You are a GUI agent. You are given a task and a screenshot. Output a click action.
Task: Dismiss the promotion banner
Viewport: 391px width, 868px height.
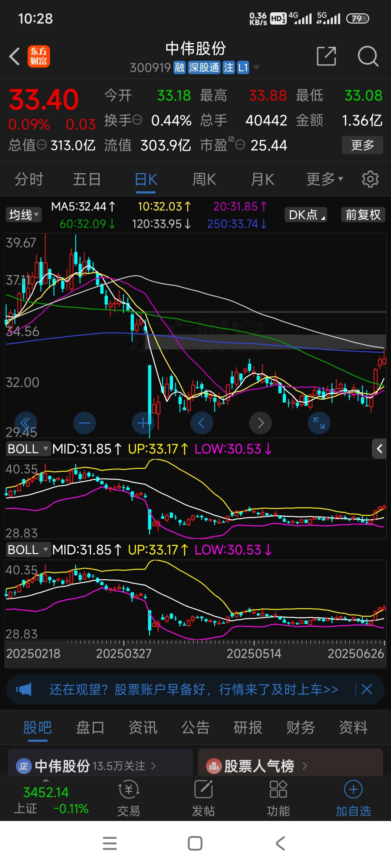click(x=367, y=689)
